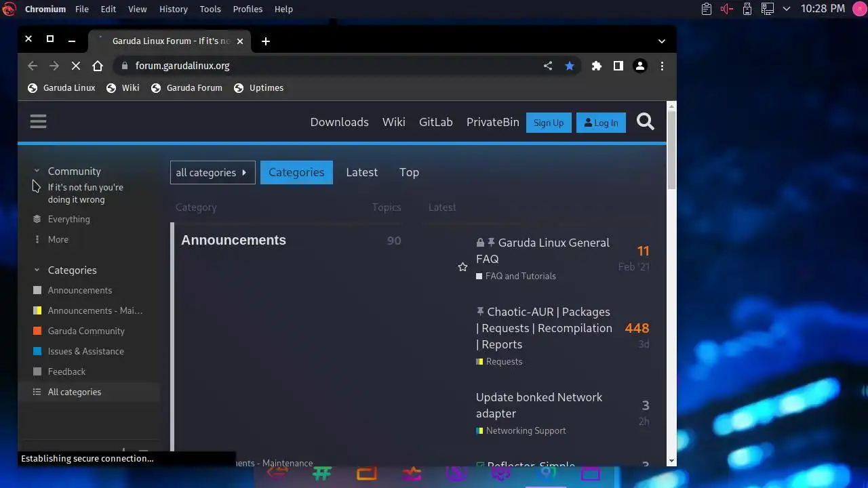
Task: Select Garuda Community in sidebar
Action: 86,331
